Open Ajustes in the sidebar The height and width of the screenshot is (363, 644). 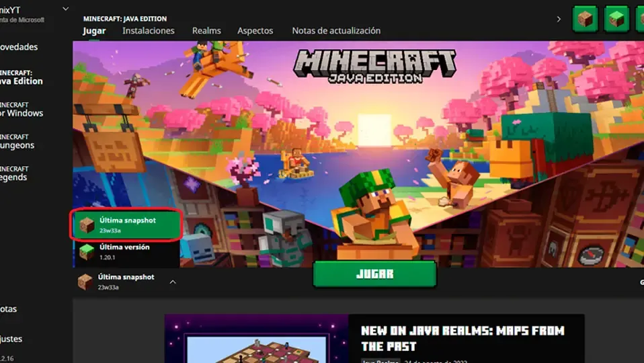pos(13,339)
